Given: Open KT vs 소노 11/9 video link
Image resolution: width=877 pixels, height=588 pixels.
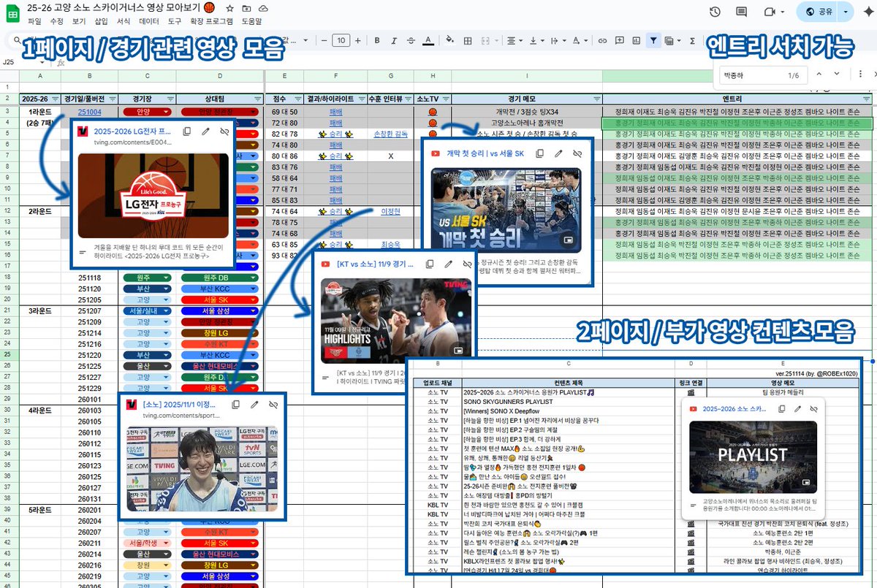Looking at the screenshot, I should tap(376, 264).
